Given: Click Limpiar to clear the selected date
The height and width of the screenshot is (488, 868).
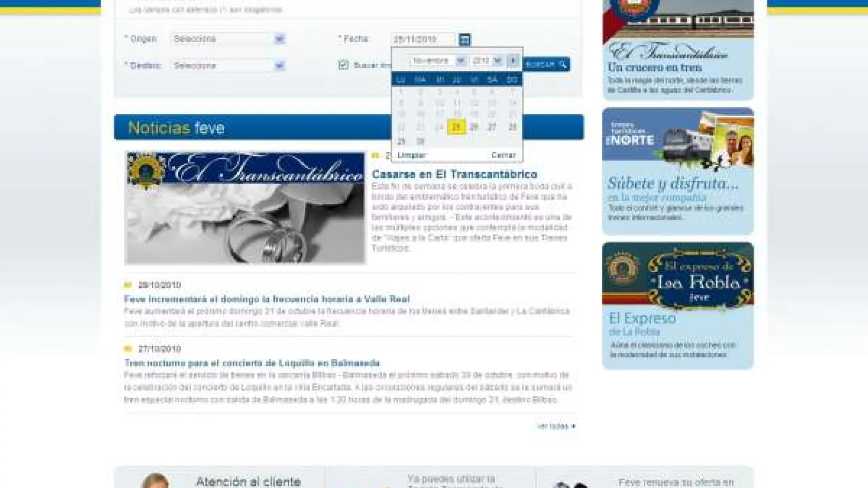Looking at the screenshot, I should 410,154.
